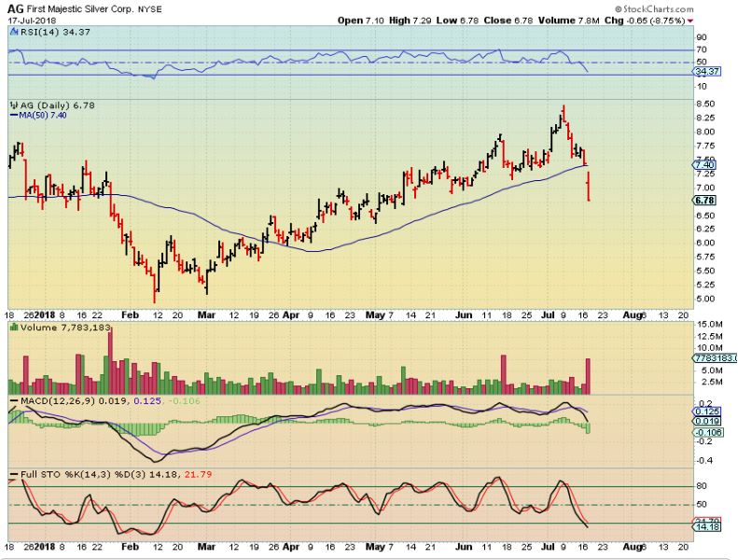The image size is (738, 560).
Task: Click the Jun label under price panel
Action: [x=464, y=315]
